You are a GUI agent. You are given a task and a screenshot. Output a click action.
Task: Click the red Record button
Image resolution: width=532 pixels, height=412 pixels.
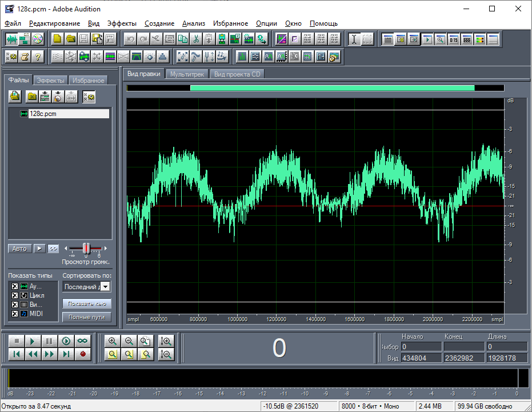pos(83,354)
